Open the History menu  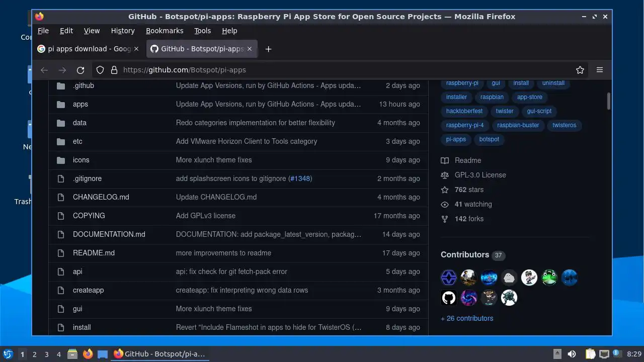[x=123, y=31]
